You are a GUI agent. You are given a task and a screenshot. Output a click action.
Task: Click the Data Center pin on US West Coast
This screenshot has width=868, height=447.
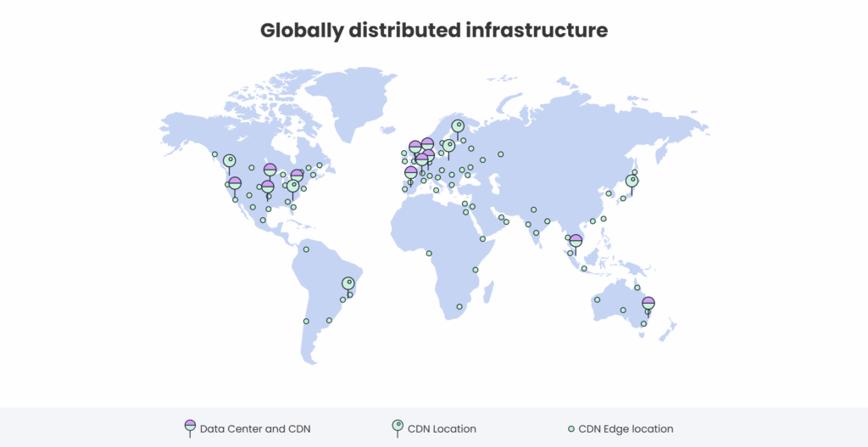click(x=235, y=183)
